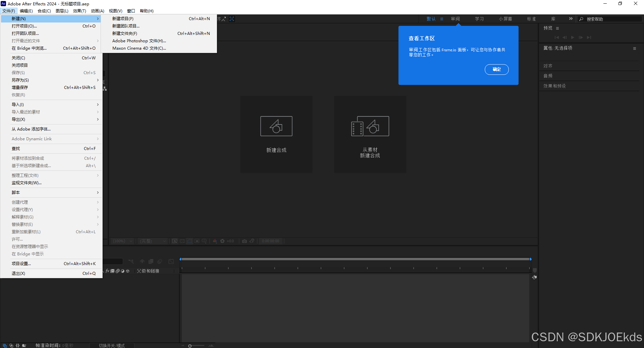Click the reset exposure aperture icon
Image resolution: width=644 pixels, height=348 pixels.
click(222, 241)
